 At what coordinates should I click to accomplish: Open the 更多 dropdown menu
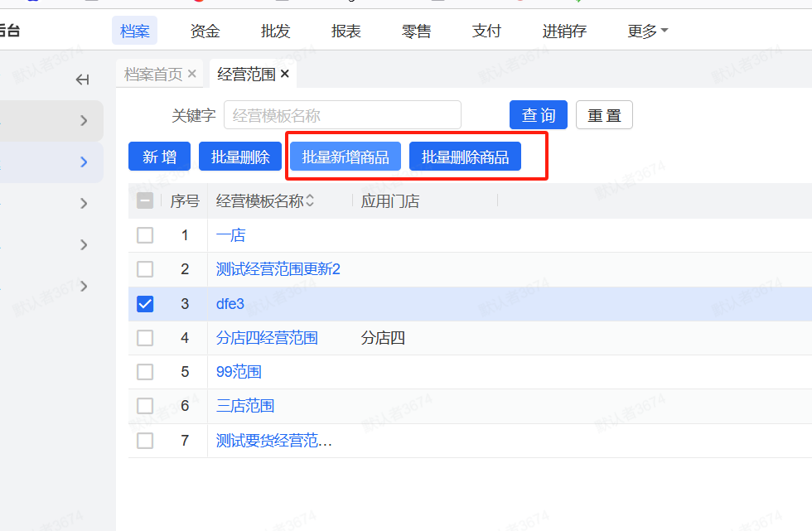pyautogui.click(x=647, y=31)
